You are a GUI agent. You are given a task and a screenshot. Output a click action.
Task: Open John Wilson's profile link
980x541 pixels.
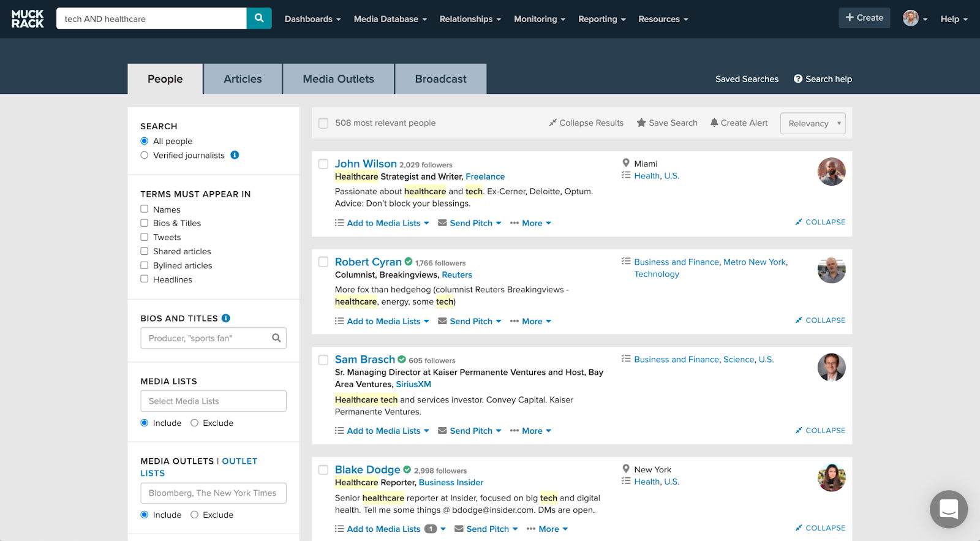(x=366, y=164)
